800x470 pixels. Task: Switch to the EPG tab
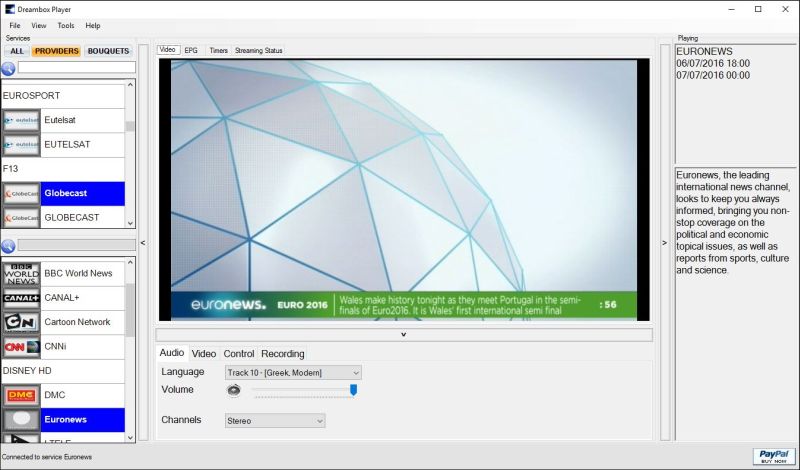[x=191, y=51]
